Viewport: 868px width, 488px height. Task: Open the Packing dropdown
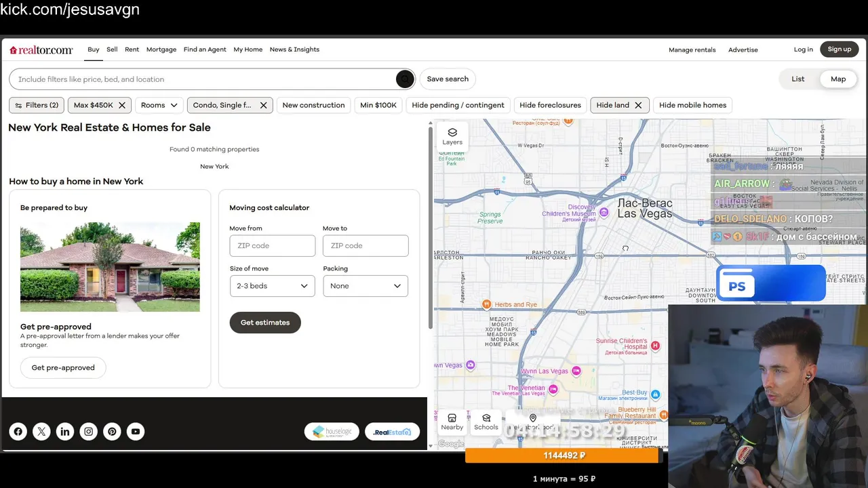pos(366,286)
